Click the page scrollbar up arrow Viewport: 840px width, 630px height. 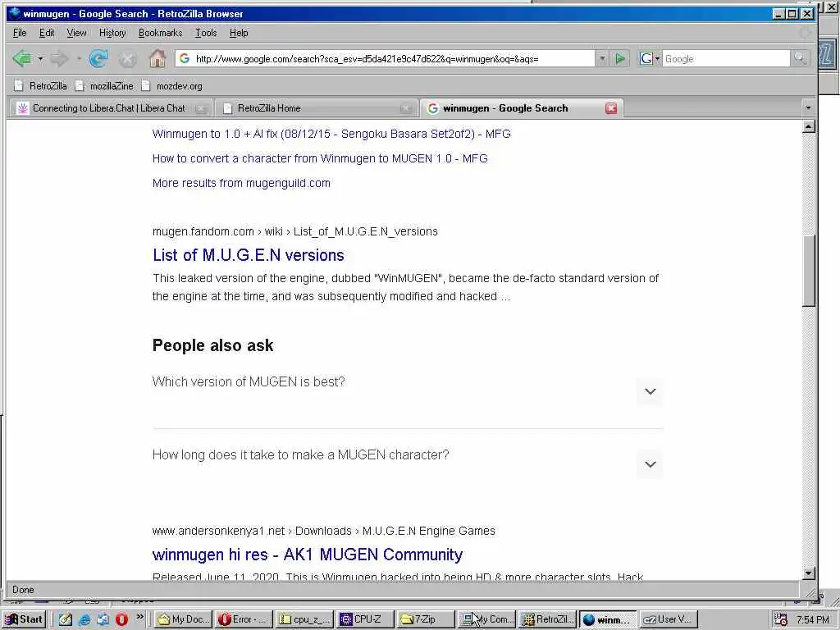(x=809, y=126)
